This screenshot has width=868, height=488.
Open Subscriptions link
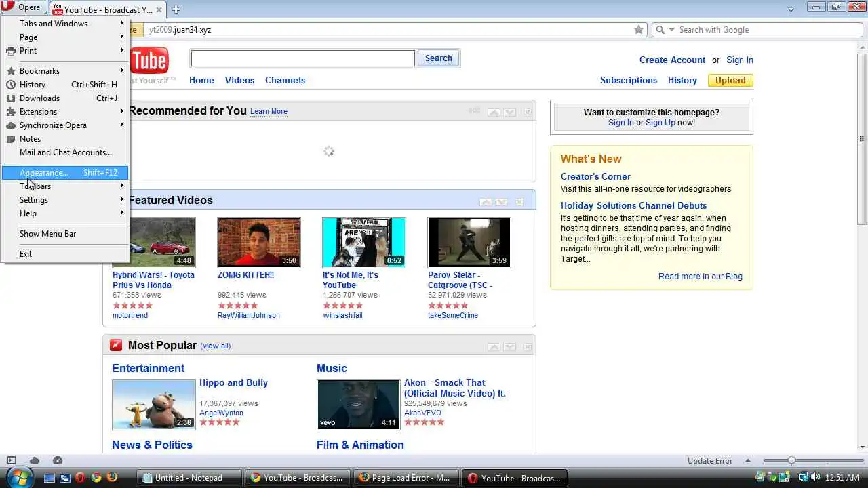coord(628,80)
